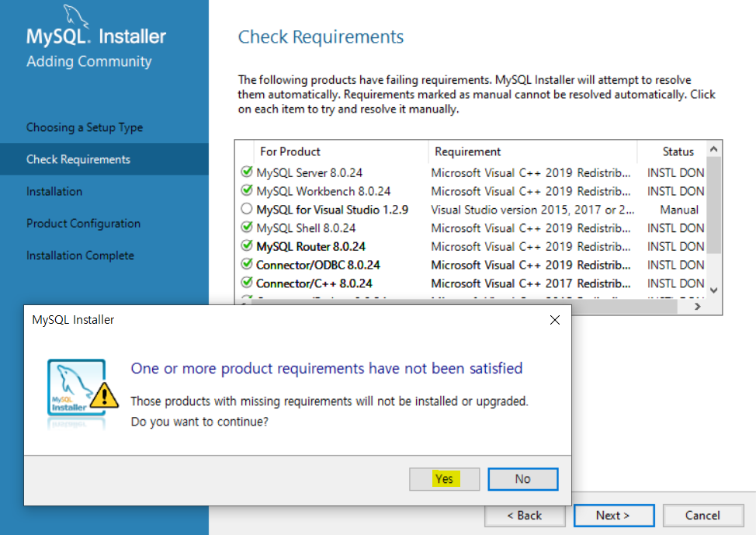Image resolution: width=756 pixels, height=535 pixels.
Task: Click the MySQL Router 8.0.24 product name
Action: coord(310,246)
